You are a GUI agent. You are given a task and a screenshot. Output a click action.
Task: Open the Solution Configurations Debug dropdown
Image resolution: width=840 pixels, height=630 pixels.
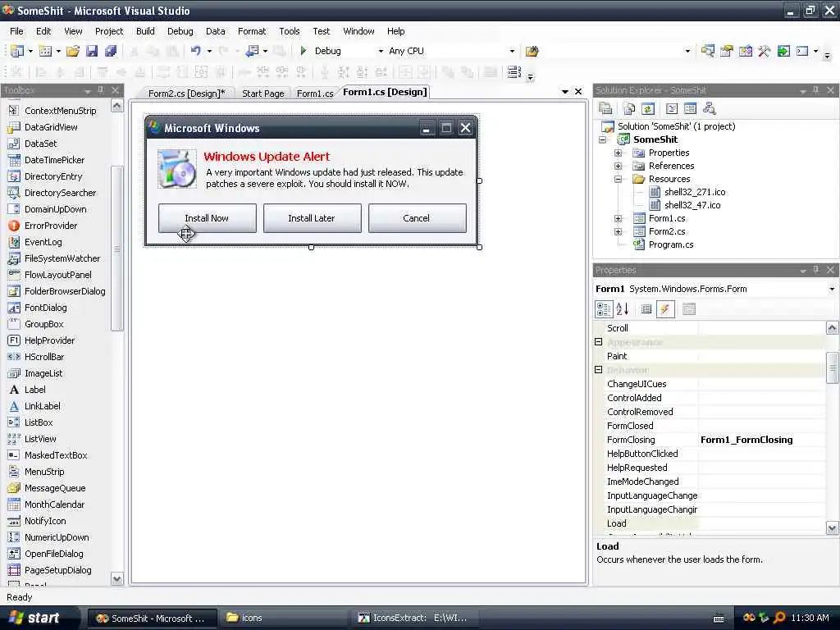pos(381,52)
